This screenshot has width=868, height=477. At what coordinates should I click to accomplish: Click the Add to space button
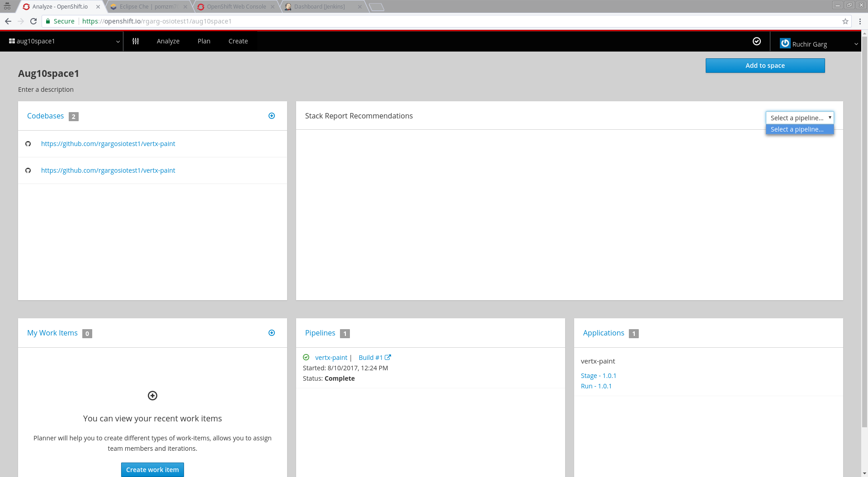click(765, 65)
